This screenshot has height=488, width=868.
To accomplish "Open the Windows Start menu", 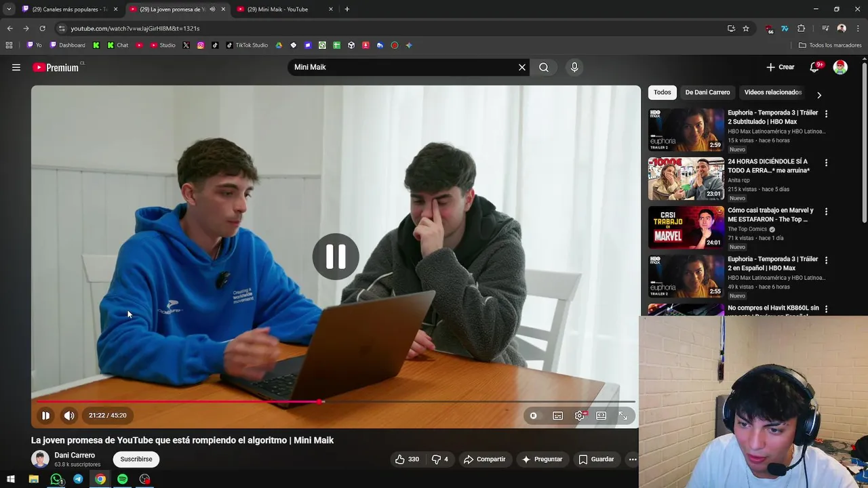I will [10, 479].
